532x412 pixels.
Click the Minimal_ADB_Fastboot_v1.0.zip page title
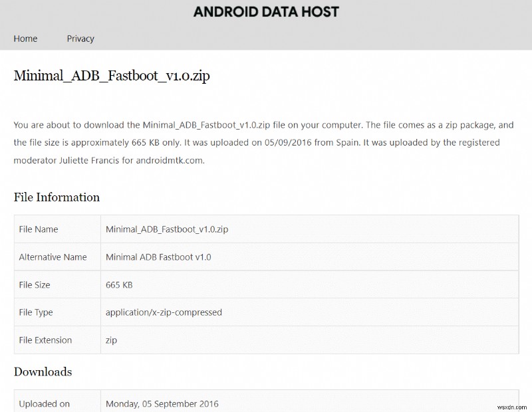[111, 76]
